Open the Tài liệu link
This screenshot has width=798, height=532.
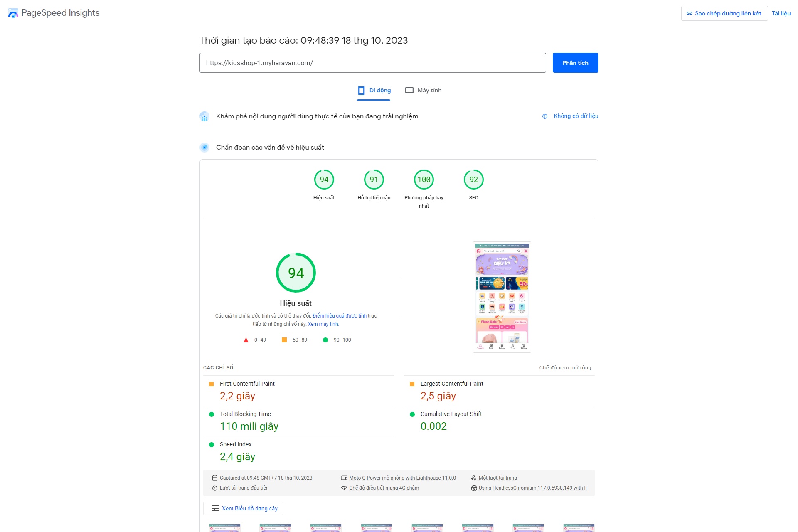[781, 13]
